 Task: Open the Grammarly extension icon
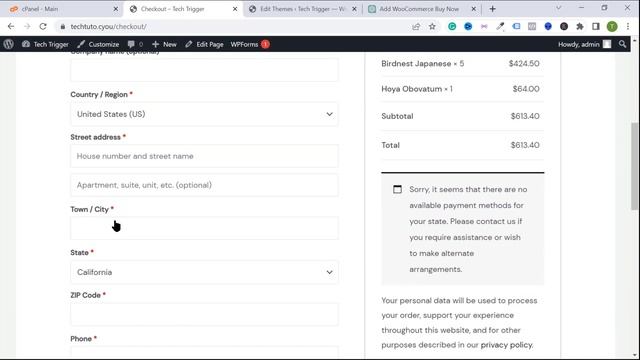[x=452, y=27]
